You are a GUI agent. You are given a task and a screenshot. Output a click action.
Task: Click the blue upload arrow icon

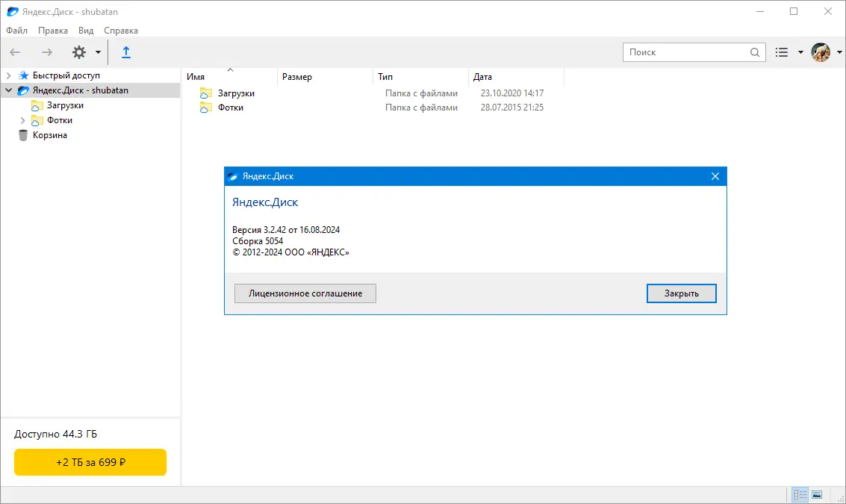click(125, 52)
